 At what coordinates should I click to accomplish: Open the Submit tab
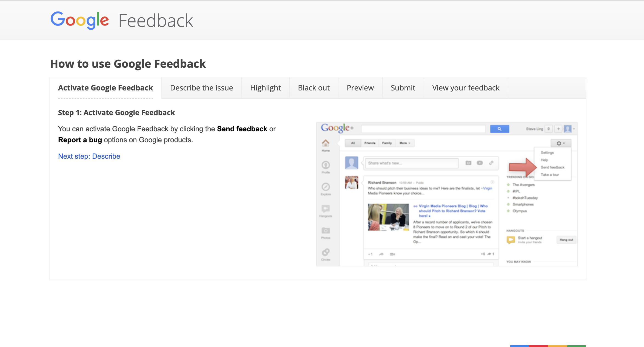pyautogui.click(x=403, y=88)
